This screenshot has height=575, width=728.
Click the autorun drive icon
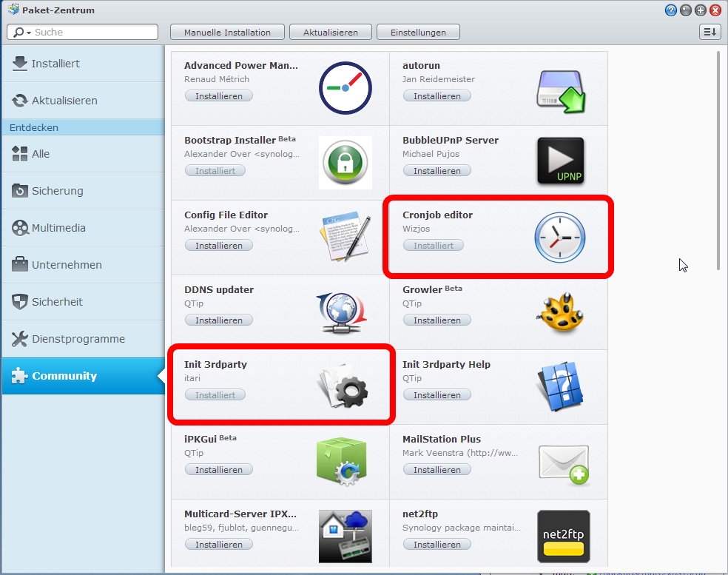[x=561, y=91]
